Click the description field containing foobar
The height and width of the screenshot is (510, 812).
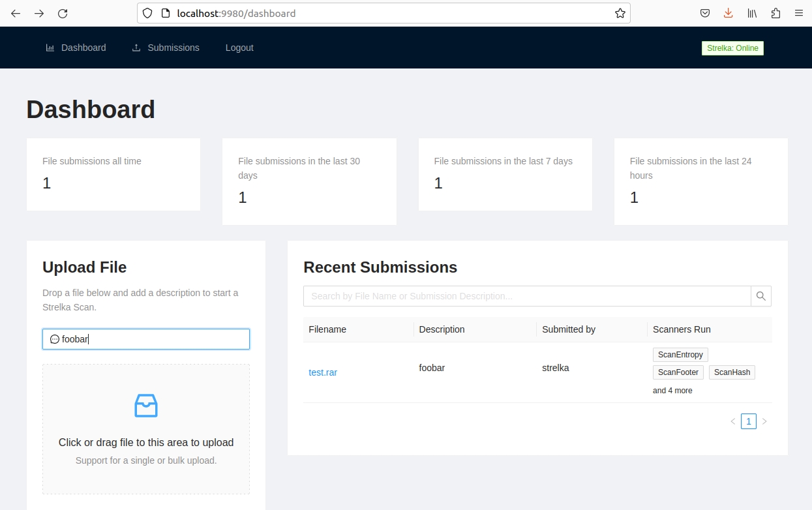[146, 339]
